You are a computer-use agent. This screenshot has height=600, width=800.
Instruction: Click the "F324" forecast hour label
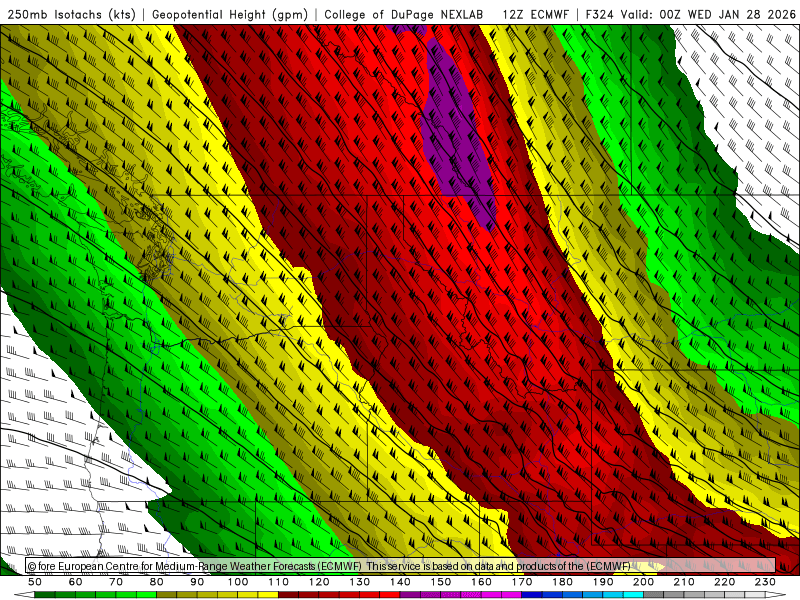(x=599, y=14)
